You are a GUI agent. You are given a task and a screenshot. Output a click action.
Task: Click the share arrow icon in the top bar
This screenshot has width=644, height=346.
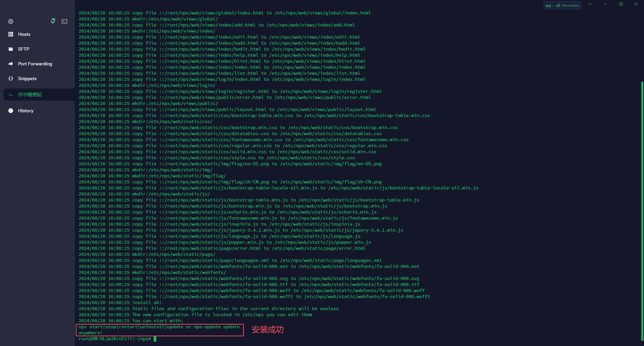click(x=558, y=5)
